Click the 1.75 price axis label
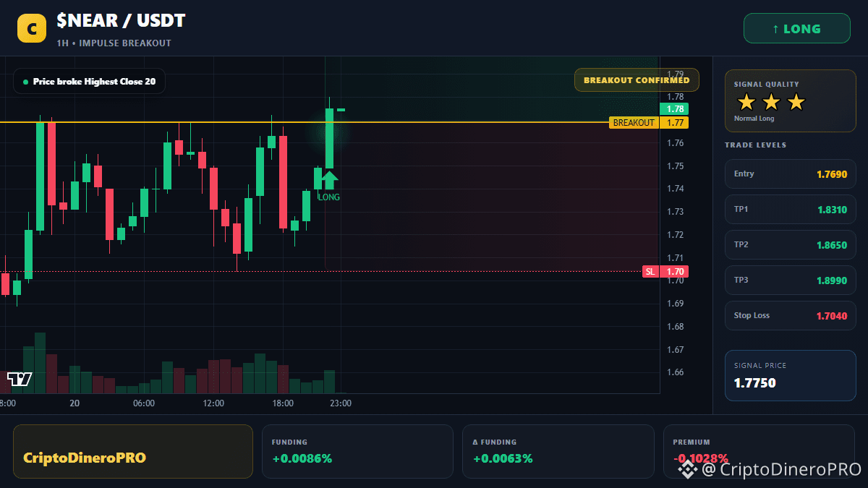868x488 pixels. [676, 166]
